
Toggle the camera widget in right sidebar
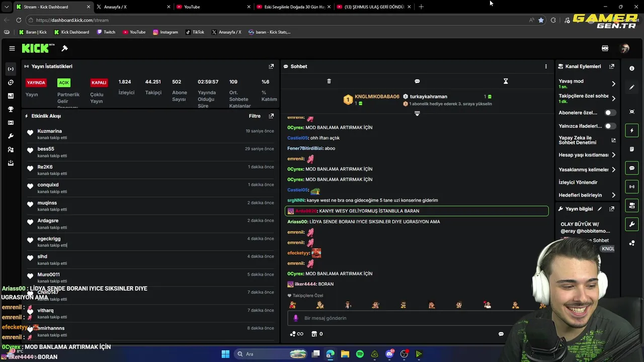pos(632,205)
